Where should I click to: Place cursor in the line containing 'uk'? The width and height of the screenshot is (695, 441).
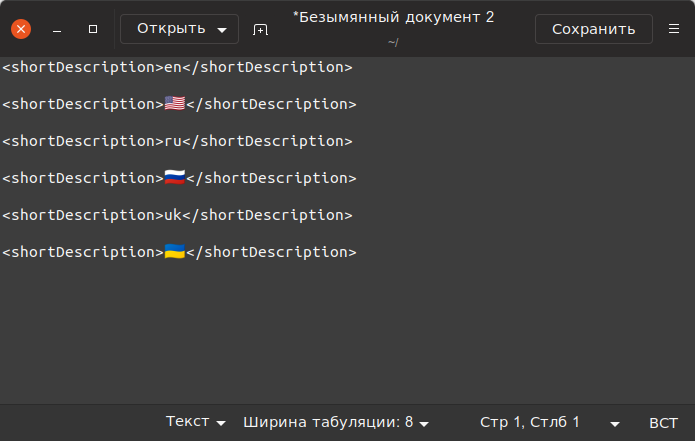[x=177, y=215]
